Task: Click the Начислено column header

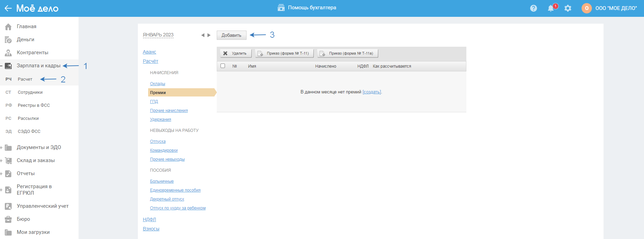Action: point(326,66)
